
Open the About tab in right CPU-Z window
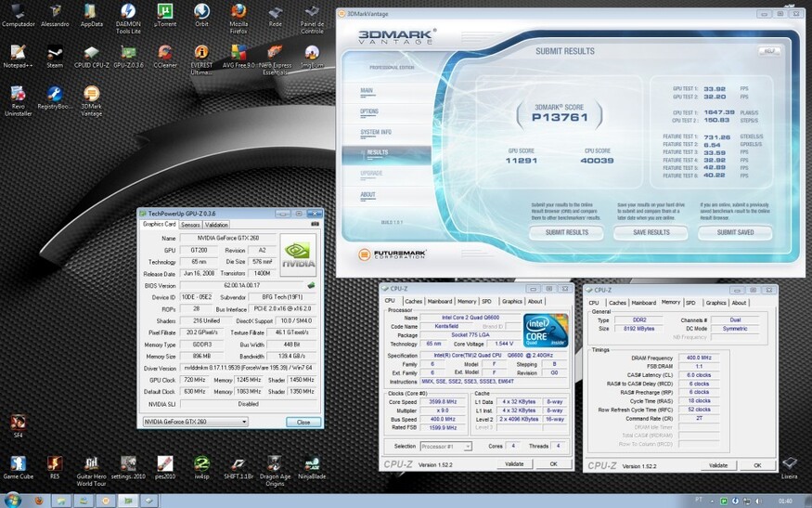point(739,303)
